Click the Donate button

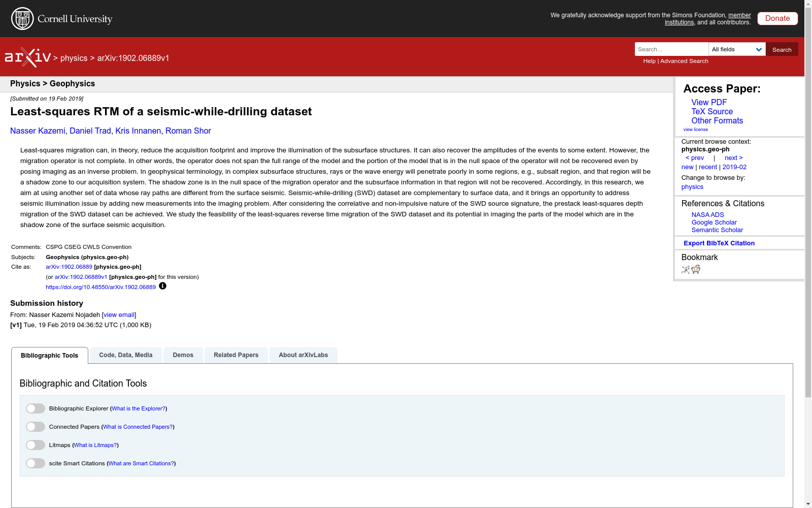pos(777,18)
